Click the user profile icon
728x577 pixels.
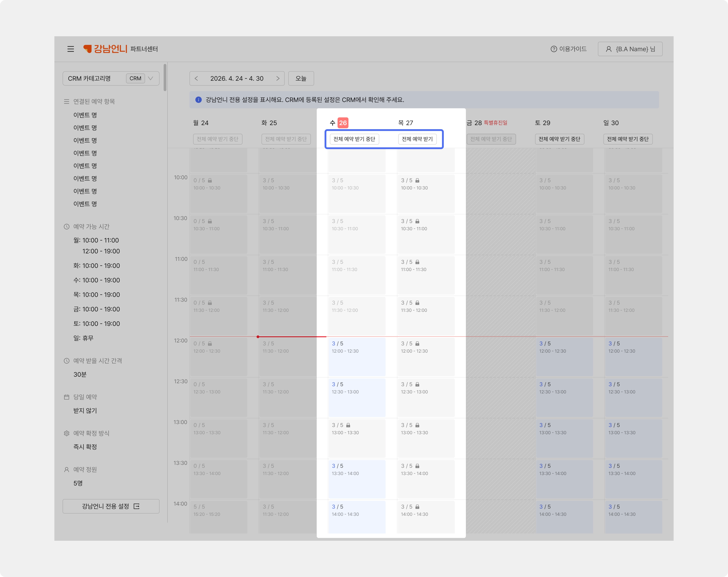(609, 49)
